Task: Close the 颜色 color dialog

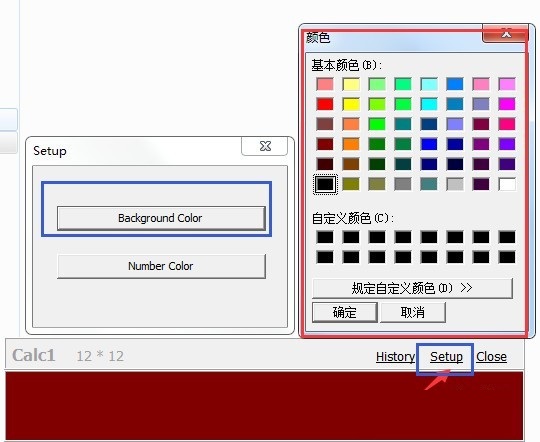Action: click(x=506, y=34)
